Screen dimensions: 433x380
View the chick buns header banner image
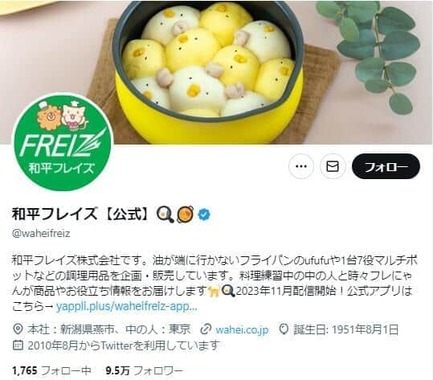point(216,72)
